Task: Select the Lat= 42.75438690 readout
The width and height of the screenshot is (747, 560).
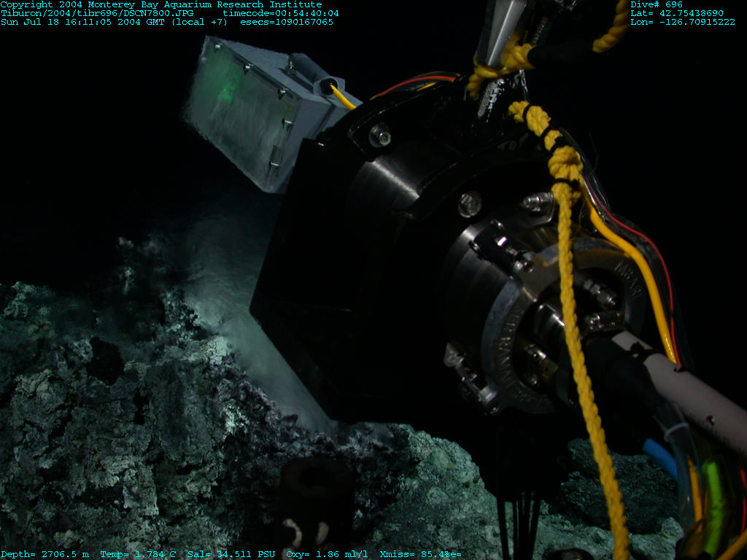Action: pos(676,13)
